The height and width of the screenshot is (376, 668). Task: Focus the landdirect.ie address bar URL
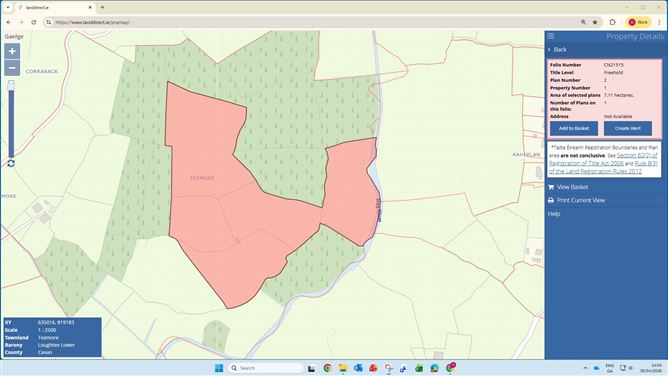[92, 22]
